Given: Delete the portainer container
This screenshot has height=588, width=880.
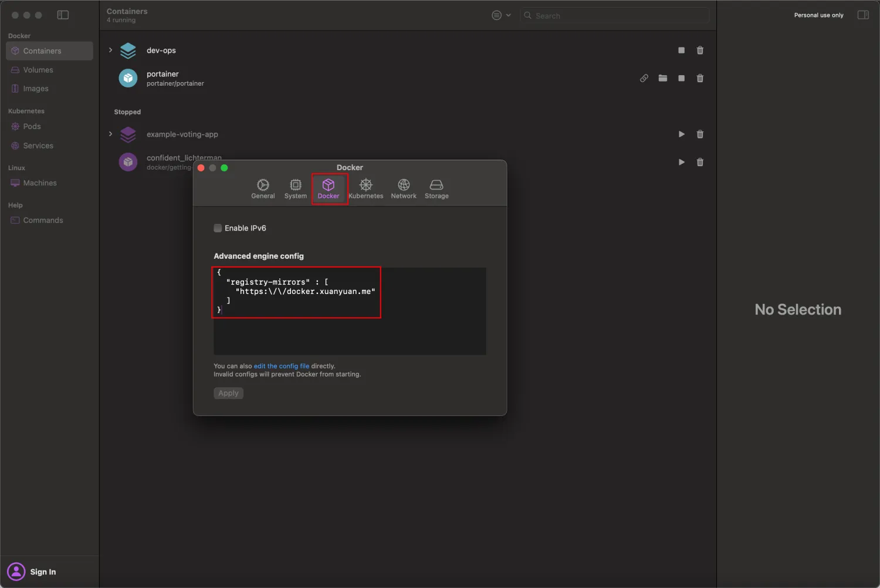Looking at the screenshot, I should pos(700,78).
